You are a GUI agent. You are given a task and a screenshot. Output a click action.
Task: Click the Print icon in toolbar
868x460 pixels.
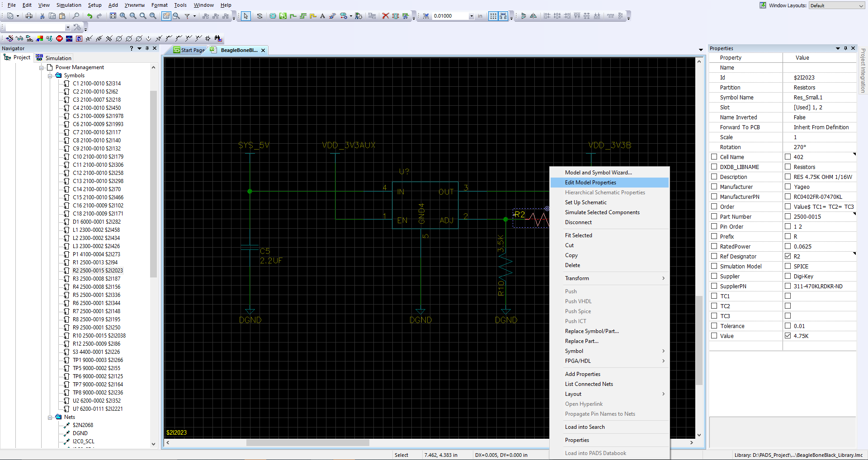point(29,16)
